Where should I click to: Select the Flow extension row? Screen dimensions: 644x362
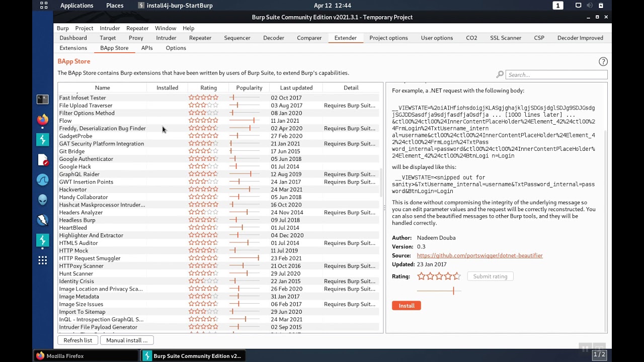point(218,121)
